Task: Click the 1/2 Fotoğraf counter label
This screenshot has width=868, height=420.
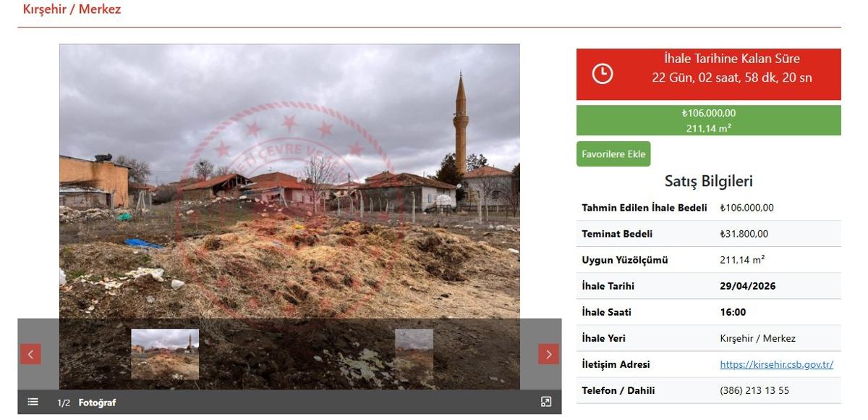Action: (86, 403)
